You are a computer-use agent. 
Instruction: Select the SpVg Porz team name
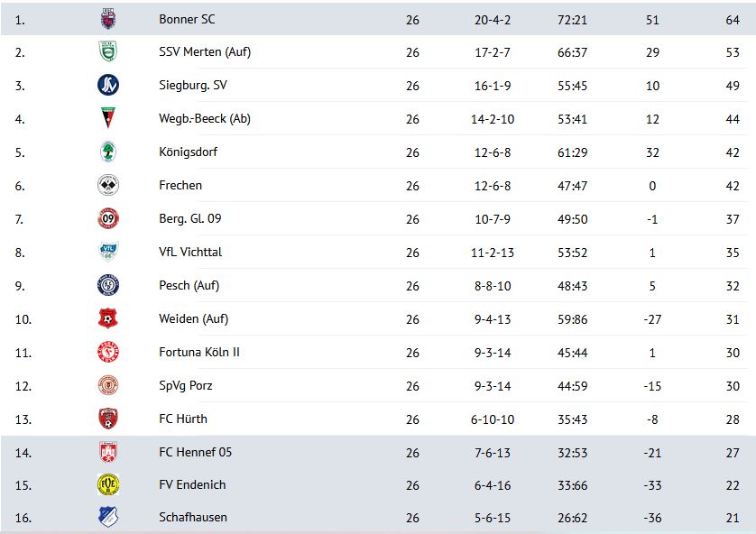(x=186, y=385)
